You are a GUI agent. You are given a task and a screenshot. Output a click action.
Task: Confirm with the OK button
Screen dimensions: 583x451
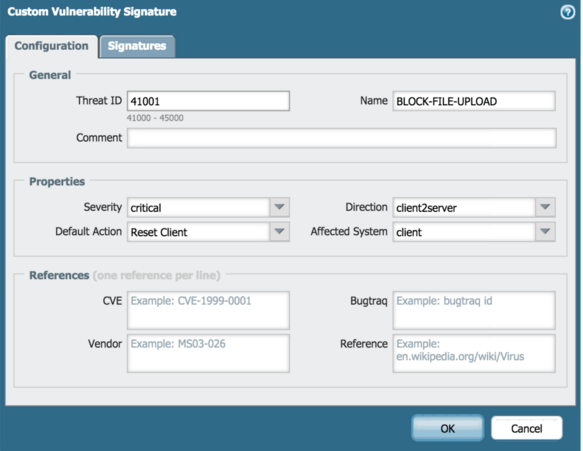click(x=448, y=428)
